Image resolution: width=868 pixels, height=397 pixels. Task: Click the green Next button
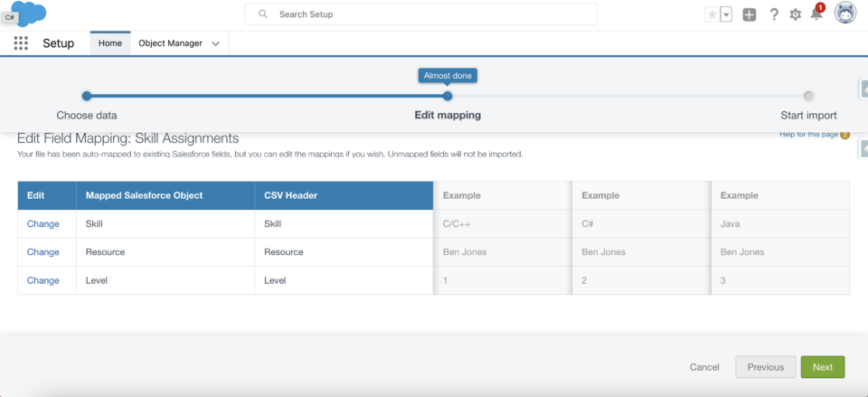[x=823, y=367]
